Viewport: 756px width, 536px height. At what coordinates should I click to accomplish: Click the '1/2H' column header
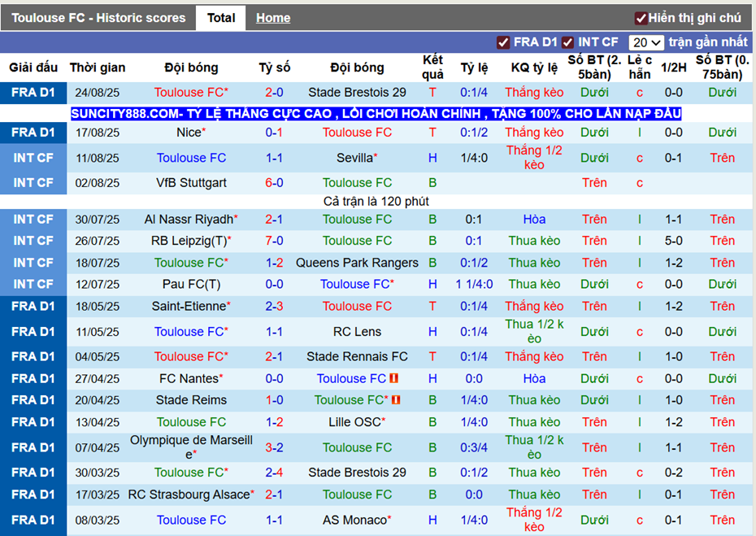(x=674, y=68)
